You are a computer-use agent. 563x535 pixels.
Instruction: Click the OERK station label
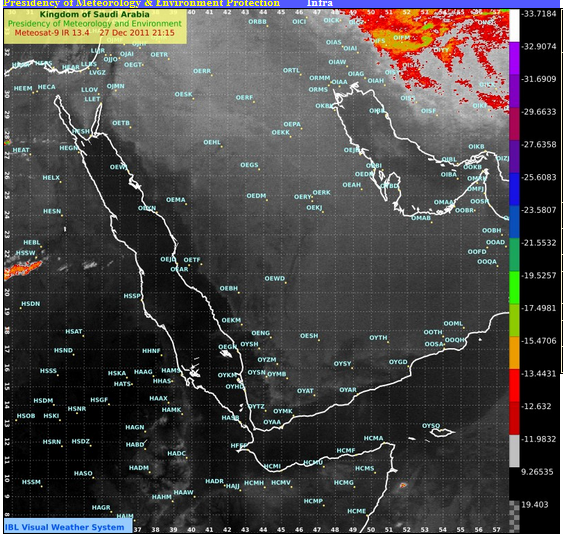tap(321, 192)
